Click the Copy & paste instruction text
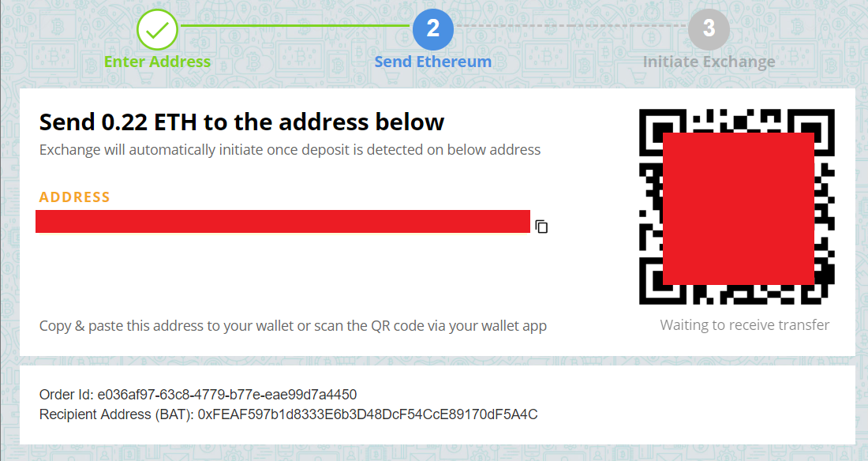Image resolution: width=868 pixels, height=461 pixels. [x=293, y=326]
